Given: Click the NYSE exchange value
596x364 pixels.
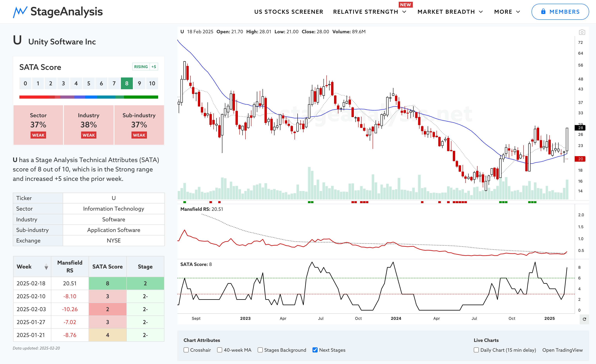Looking at the screenshot, I should click(114, 241).
